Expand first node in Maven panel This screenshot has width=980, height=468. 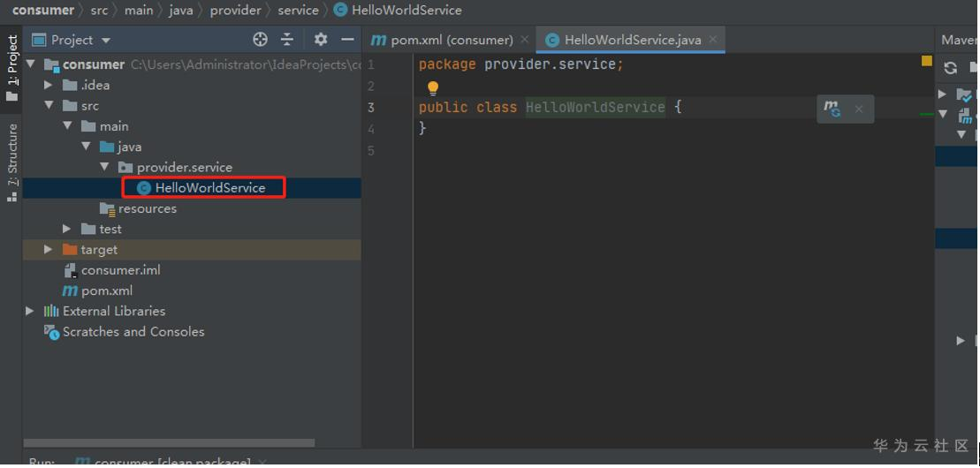[x=943, y=94]
